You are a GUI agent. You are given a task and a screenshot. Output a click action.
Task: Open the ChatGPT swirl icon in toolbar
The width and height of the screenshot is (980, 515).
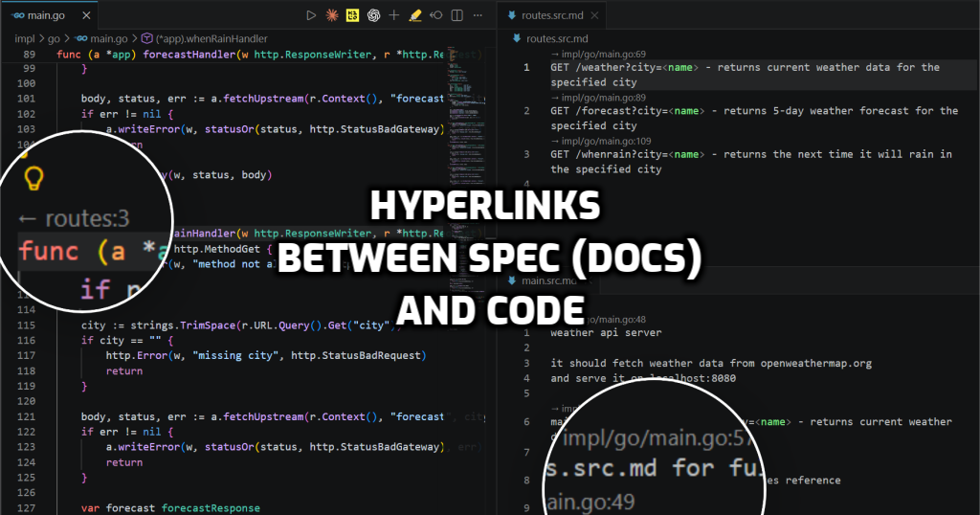[x=374, y=15]
